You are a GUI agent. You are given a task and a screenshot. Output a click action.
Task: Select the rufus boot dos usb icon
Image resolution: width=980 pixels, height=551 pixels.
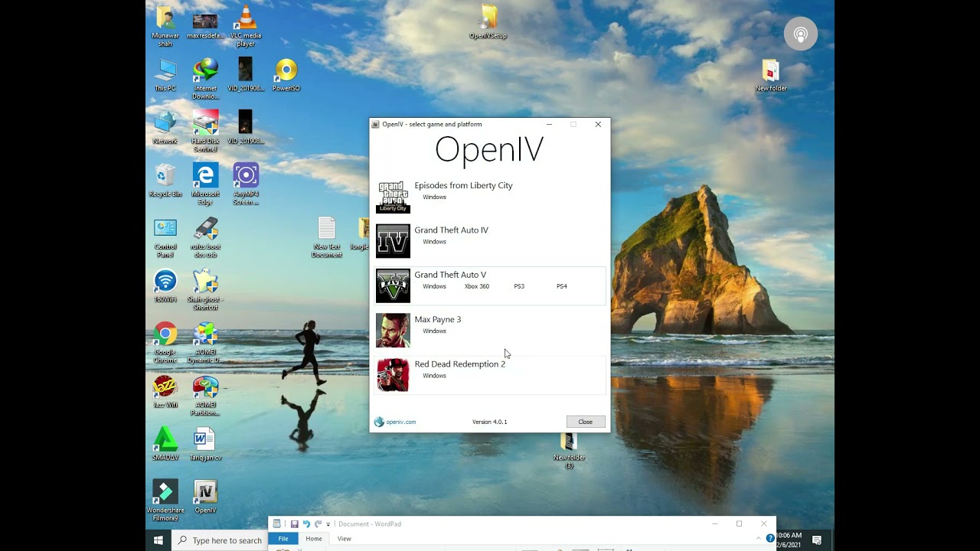pos(205,237)
